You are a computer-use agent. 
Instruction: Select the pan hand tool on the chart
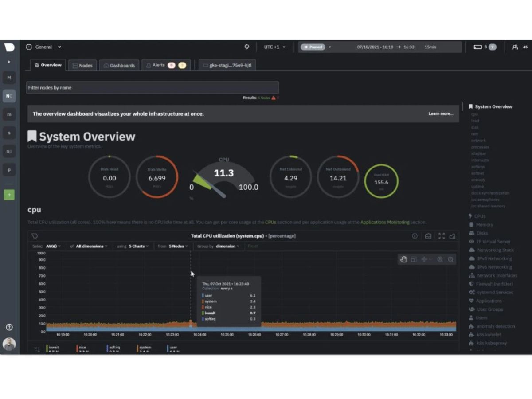[x=403, y=259]
